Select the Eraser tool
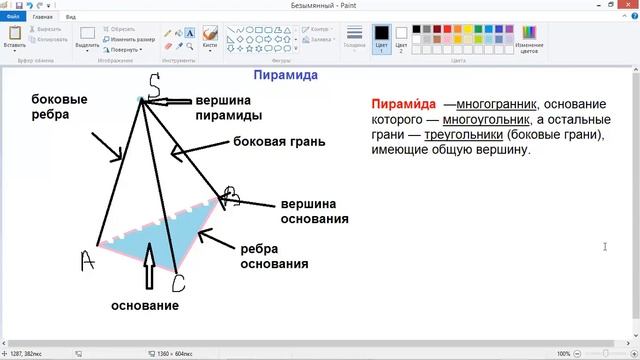The width and height of the screenshot is (640, 360). pyautogui.click(x=168, y=47)
